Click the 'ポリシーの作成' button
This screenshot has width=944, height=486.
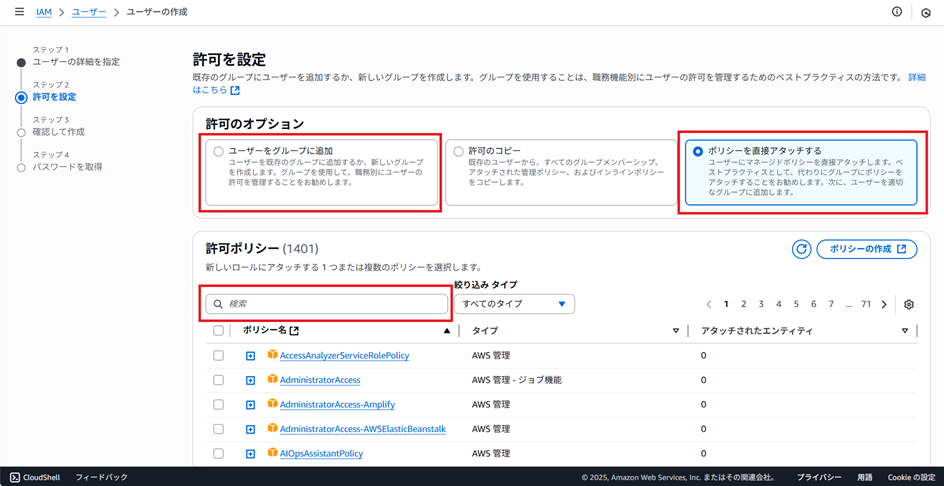click(x=866, y=249)
